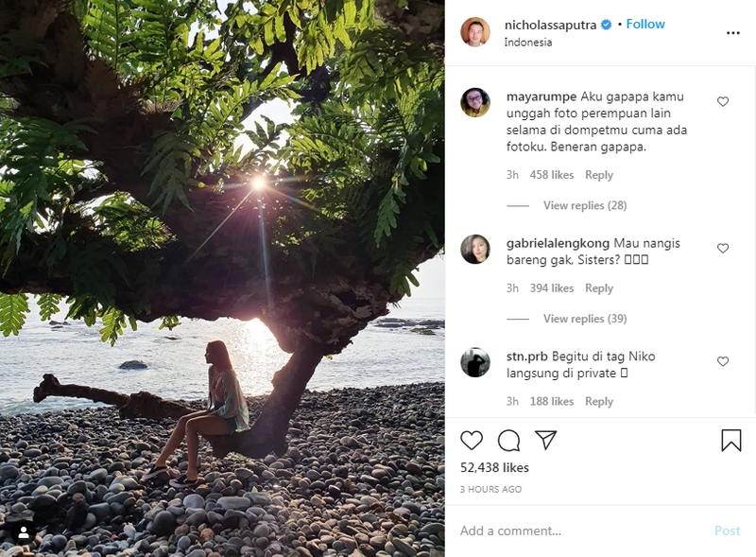
Task: Open comments via the speech bubble icon
Action: [508, 439]
